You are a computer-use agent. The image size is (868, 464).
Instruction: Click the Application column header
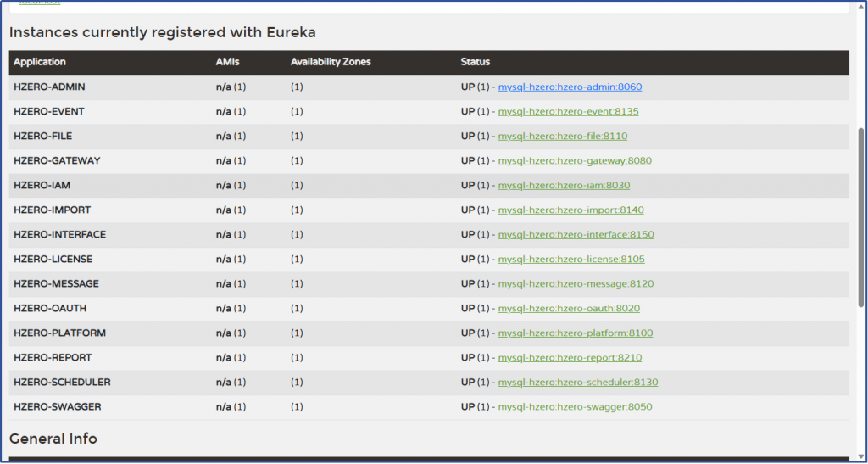(40, 62)
